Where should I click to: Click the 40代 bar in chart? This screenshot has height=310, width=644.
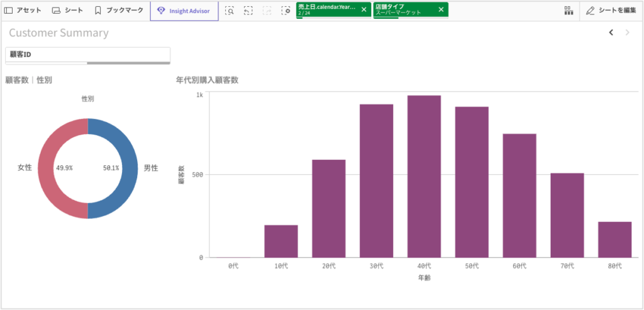[424, 176]
